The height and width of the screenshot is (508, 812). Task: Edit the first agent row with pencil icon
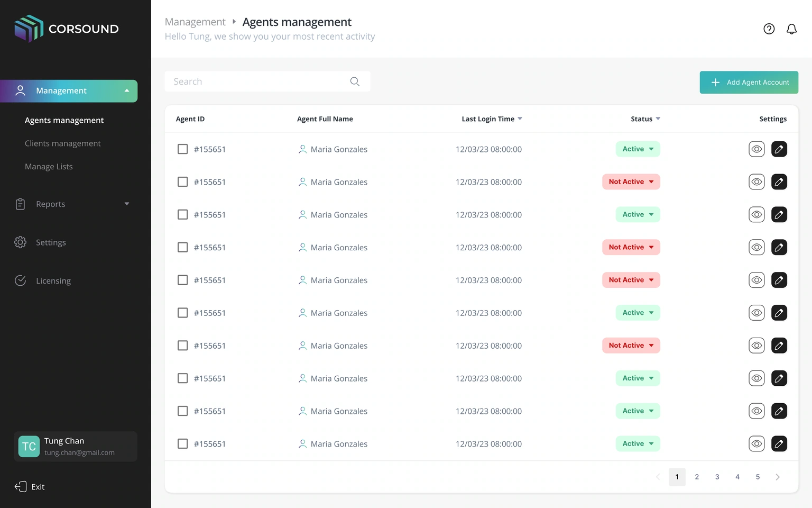tap(779, 149)
